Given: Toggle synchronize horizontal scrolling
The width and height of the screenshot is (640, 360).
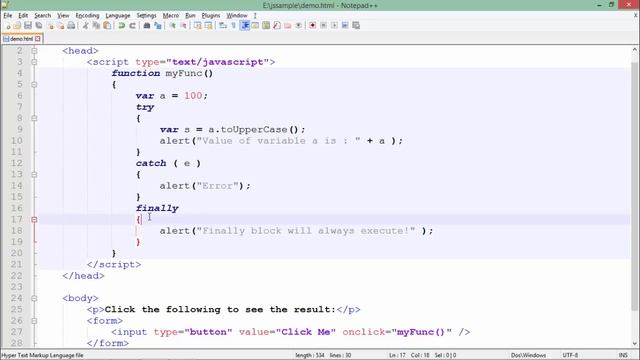Looking at the screenshot, I should 209,26.
